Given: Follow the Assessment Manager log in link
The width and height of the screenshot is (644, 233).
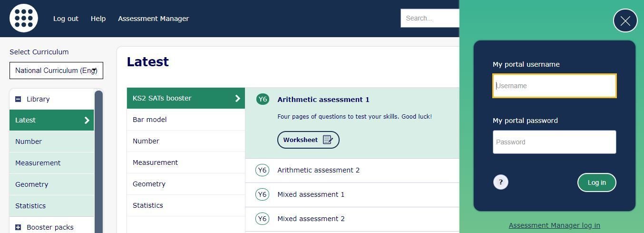Looking at the screenshot, I should (554, 225).
